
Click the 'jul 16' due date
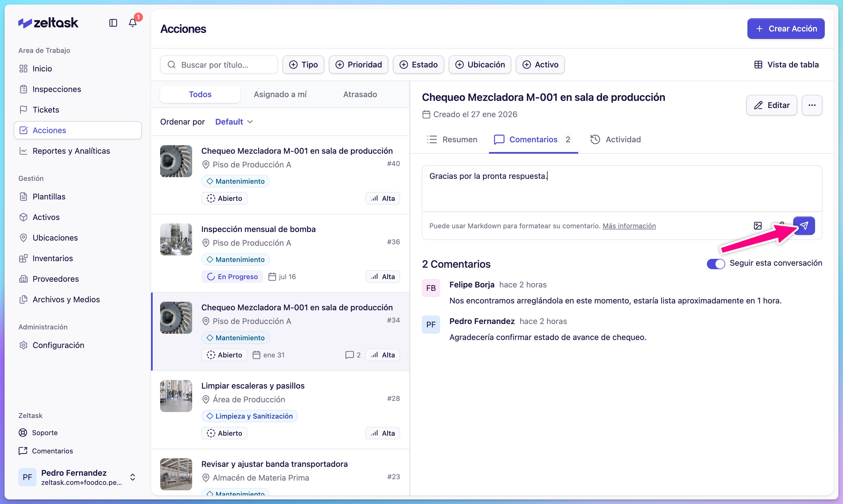pyautogui.click(x=282, y=277)
